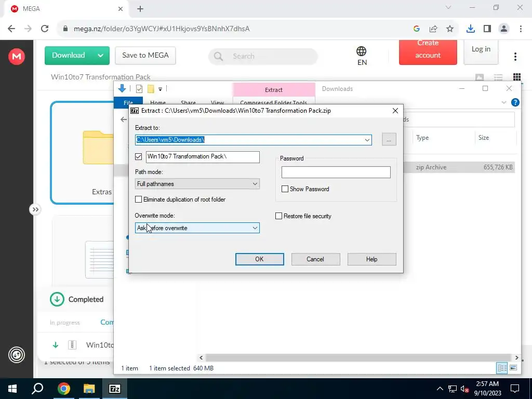
Task: Click the share page icon in Chrome
Action: coord(433,29)
